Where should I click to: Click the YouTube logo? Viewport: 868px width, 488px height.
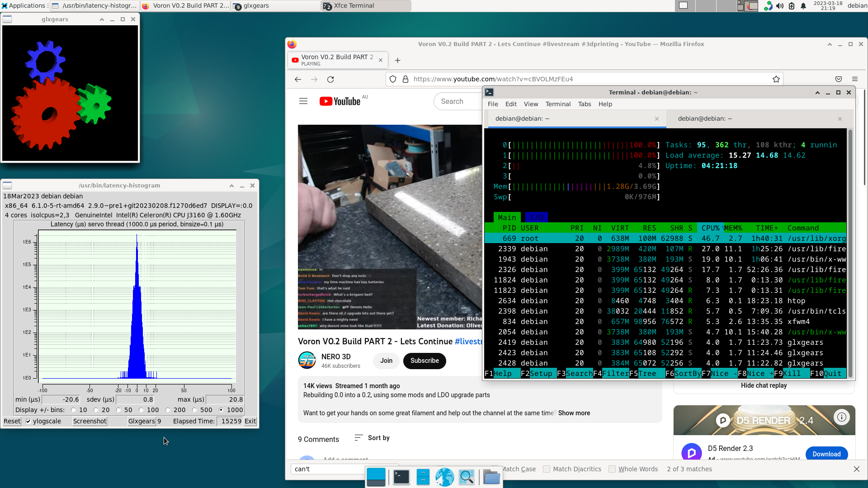pyautogui.click(x=340, y=101)
